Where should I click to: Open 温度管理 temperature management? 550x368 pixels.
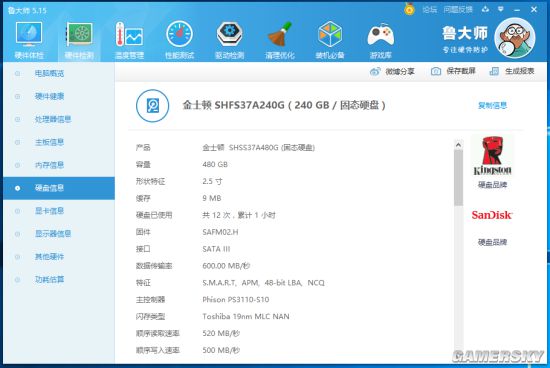[129, 40]
